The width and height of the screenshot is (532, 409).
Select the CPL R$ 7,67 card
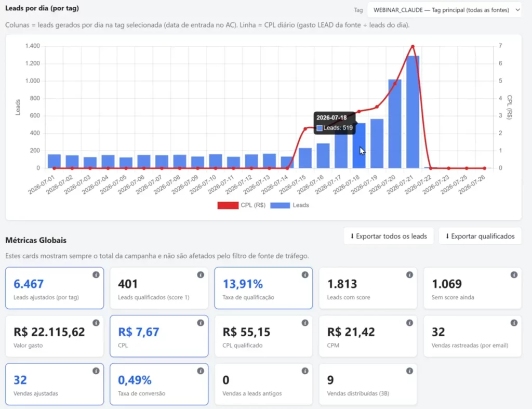pos(159,336)
